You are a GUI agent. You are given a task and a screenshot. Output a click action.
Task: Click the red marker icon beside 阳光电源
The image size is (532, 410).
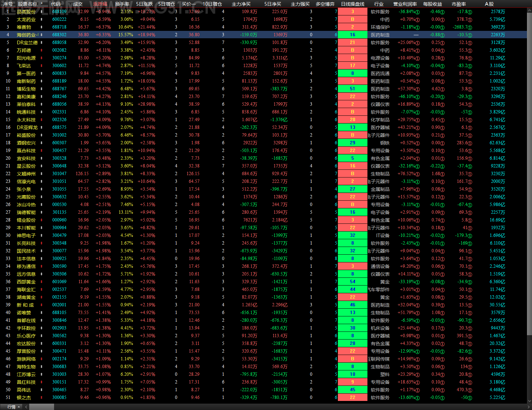click(42, 58)
